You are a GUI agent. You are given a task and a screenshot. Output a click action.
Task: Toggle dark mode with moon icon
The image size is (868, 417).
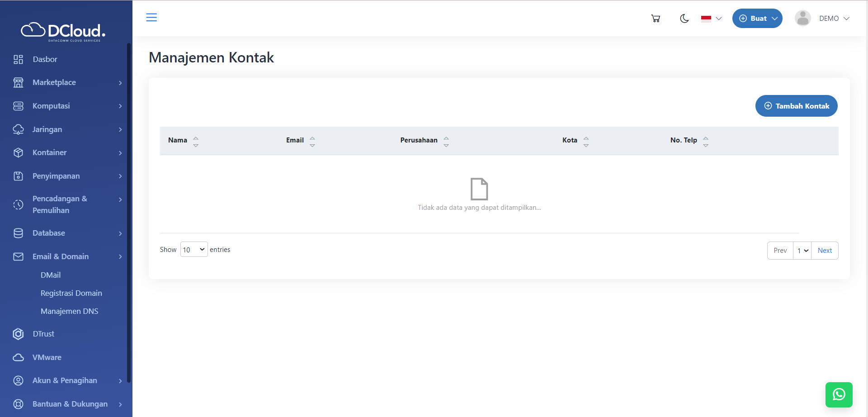pyautogui.click(x=684, y=19)
